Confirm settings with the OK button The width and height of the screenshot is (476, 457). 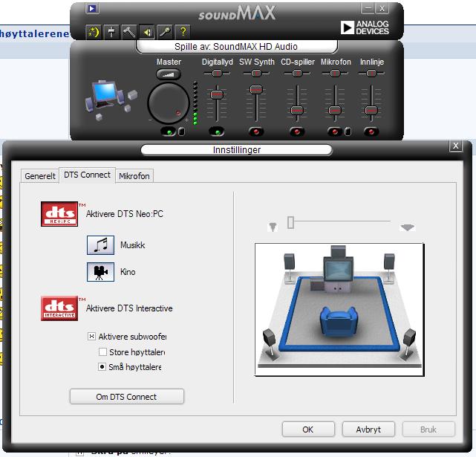coord(308,430)
